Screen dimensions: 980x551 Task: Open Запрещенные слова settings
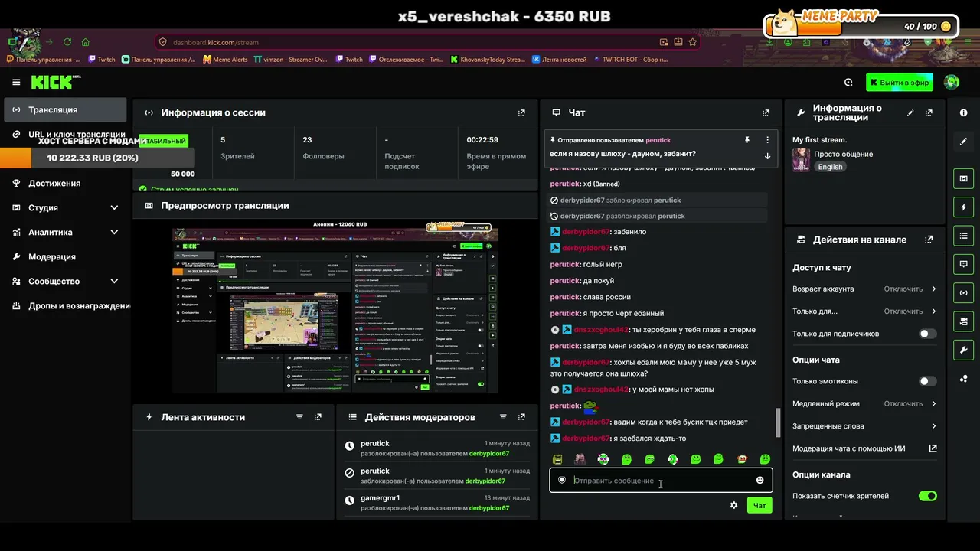[864, 426]
